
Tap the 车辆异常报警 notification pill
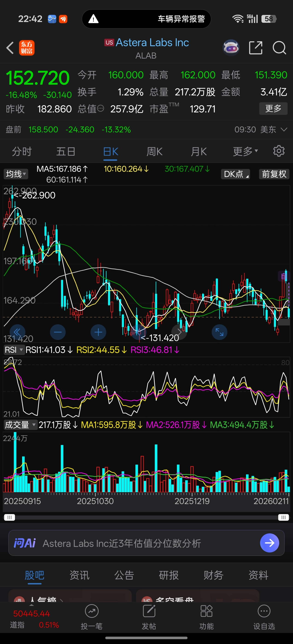pyautogui.click(x=146, y=19)
